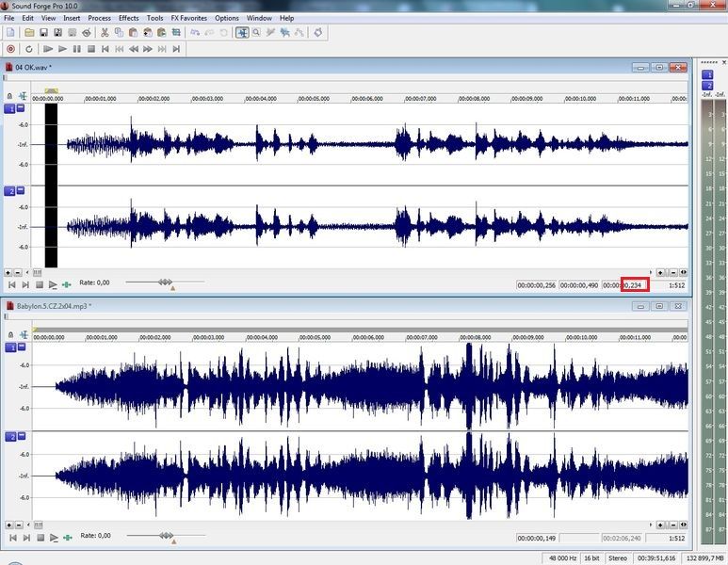The image size is (728, 565).
Task: Toggle the lock icon in 04 OK.wav ruler
Action: (x=9, y=96)
